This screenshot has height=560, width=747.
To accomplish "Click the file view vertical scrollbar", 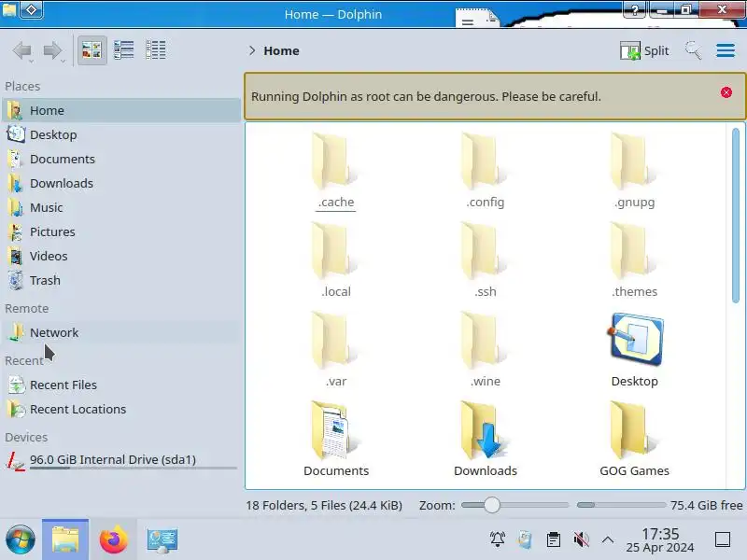I will pyautogui.click(x=736, y=216).
